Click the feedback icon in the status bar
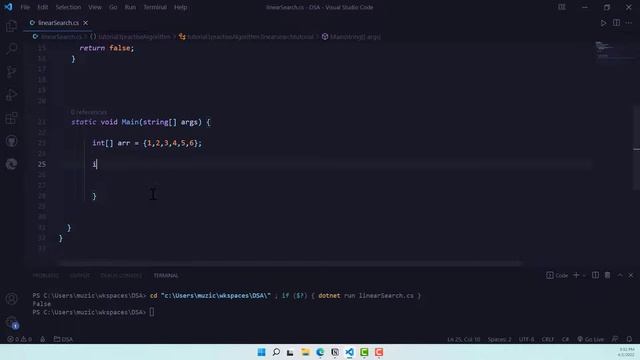This screenshot has height=360, width=640. [615, 339]
